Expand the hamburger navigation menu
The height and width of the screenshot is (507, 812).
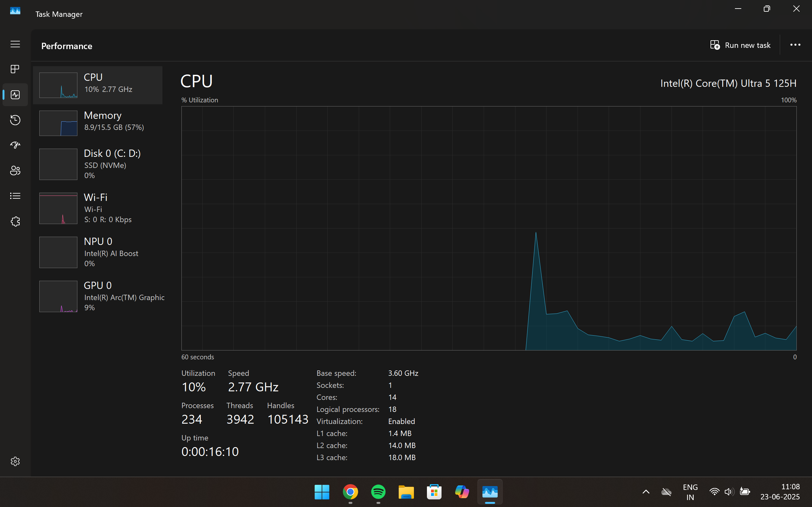click(x=15, y=44)
